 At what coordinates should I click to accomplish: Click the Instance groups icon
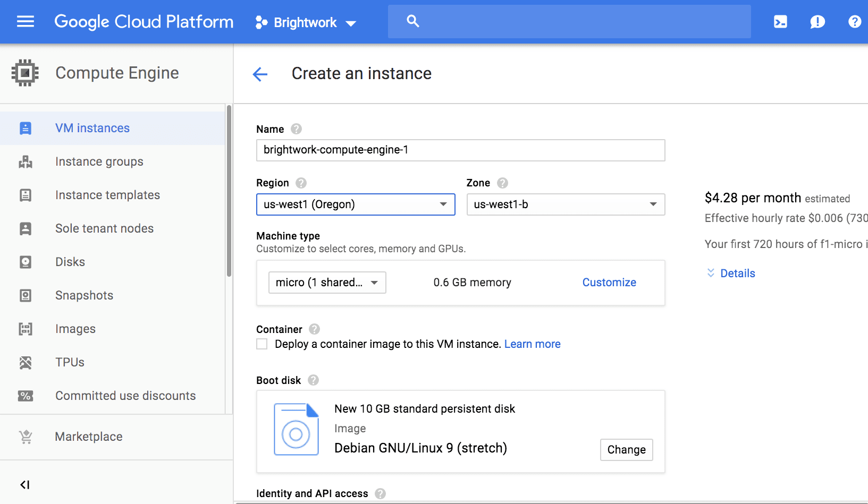[25, 161]
